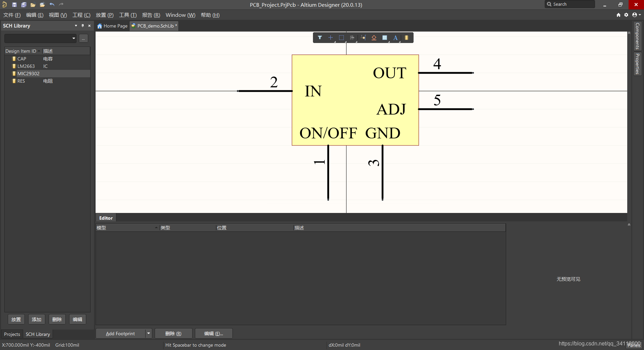This screenshot has width=644, height=350.
Task: Save the active document with floppy icon
Action: [x=14, y=5]
